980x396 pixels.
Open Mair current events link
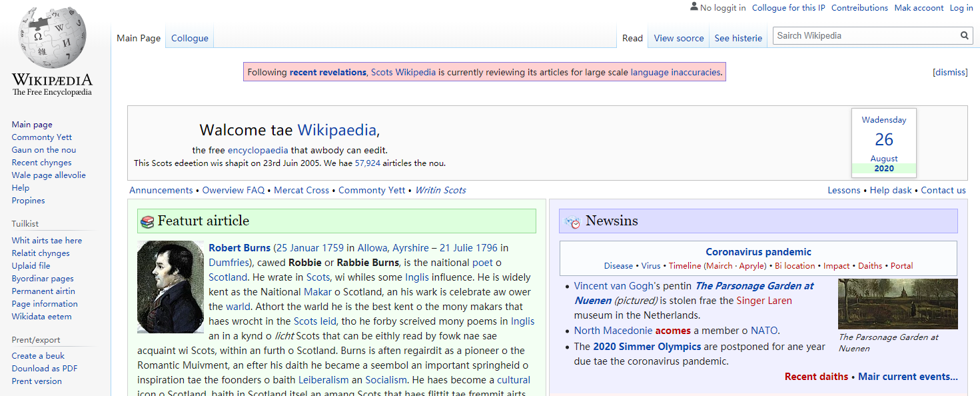tap(908, 377)
